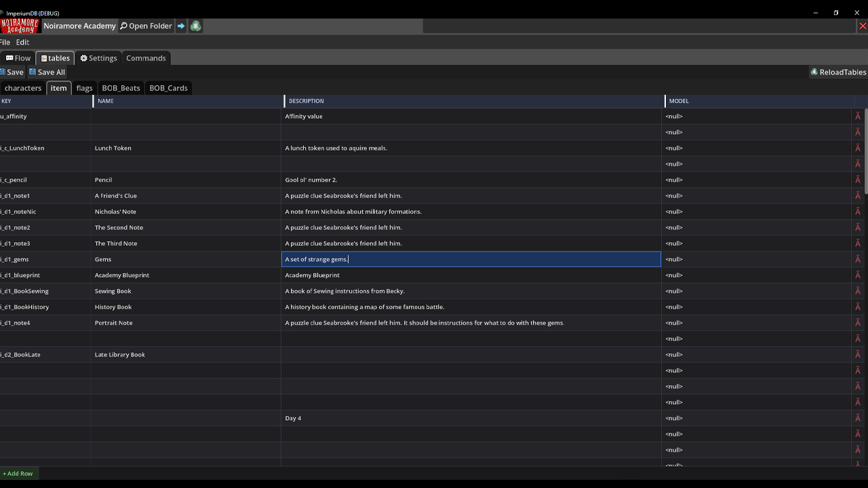Image resolution: width=868 pixels, height=488 pixels.
Task: Click the red X icon in the project bar
Action: coord(863,26)
